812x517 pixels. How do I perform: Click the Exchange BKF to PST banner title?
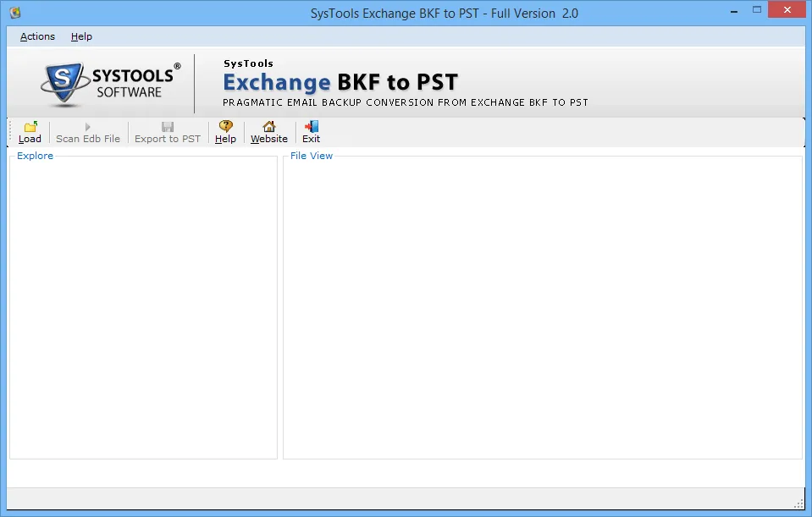[x=340, y=82]
